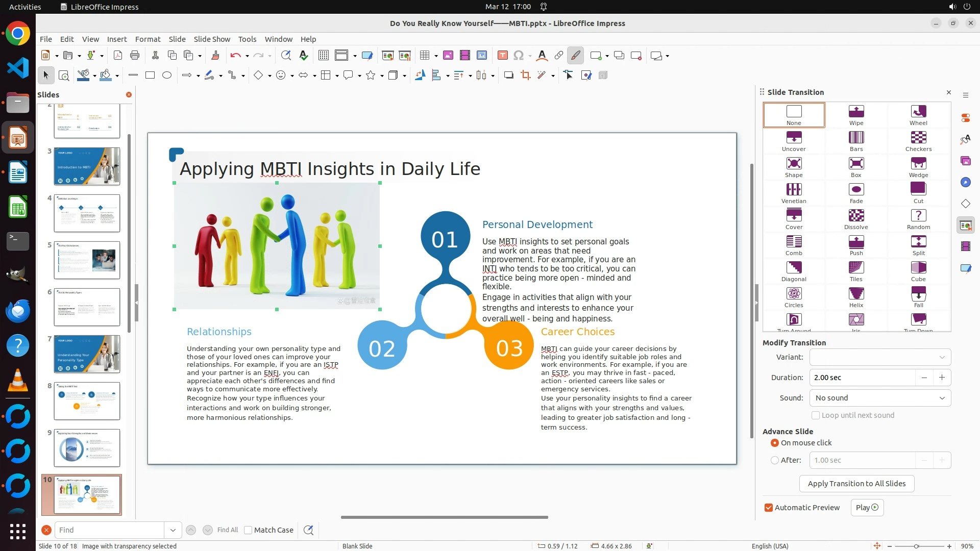Open the Slide Show menu
This screenshot has height=551, width=980.
211,39
